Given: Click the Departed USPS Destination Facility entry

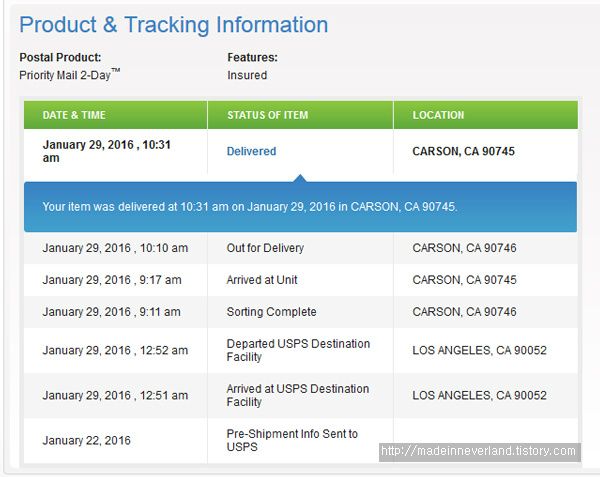Looking at the screenshot, I should 298,350.
